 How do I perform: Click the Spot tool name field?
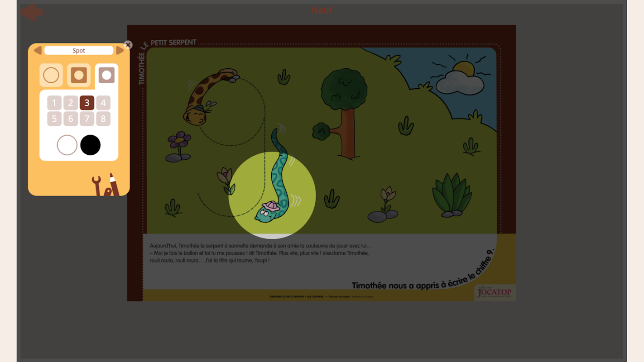(79, 51)
